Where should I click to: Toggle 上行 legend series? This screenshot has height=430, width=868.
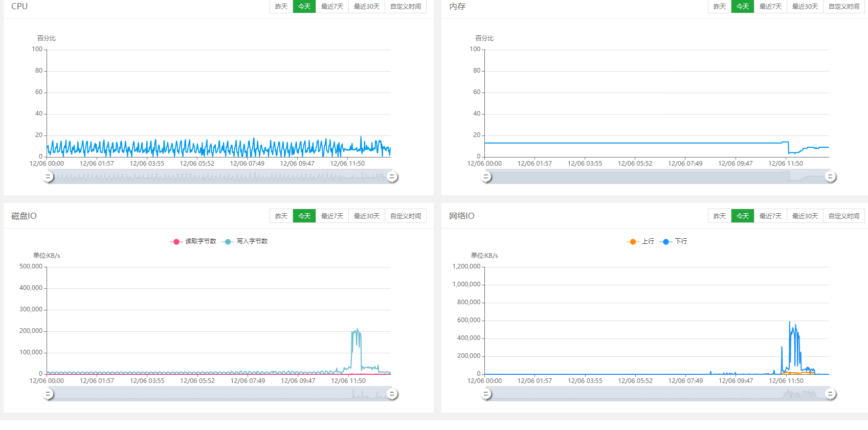pyautogui.click(x=640, y=241)
